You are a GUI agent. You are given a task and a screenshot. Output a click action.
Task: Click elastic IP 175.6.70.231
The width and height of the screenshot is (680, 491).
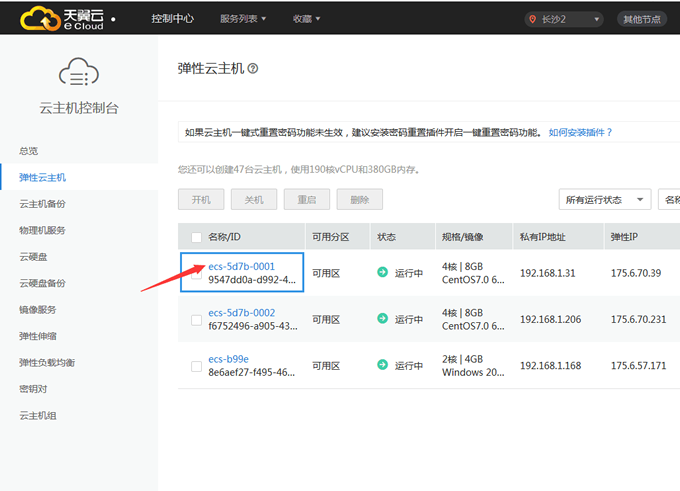[639, 320]
